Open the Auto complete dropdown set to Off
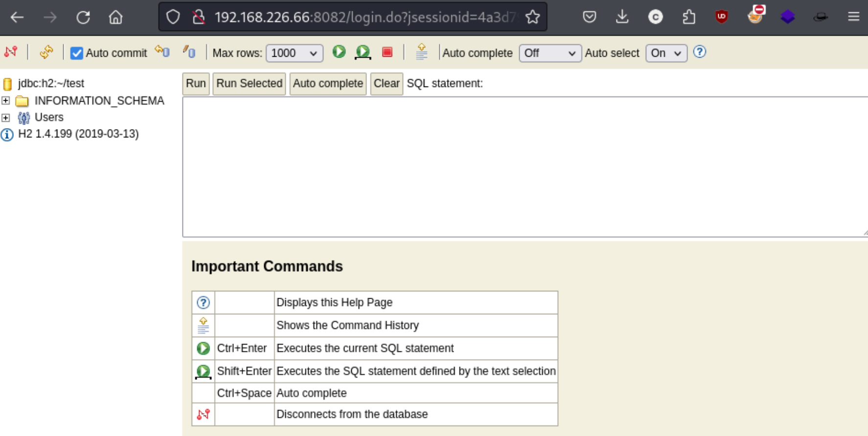The width and height of the screenshot is (868, 436). point(550,53)
